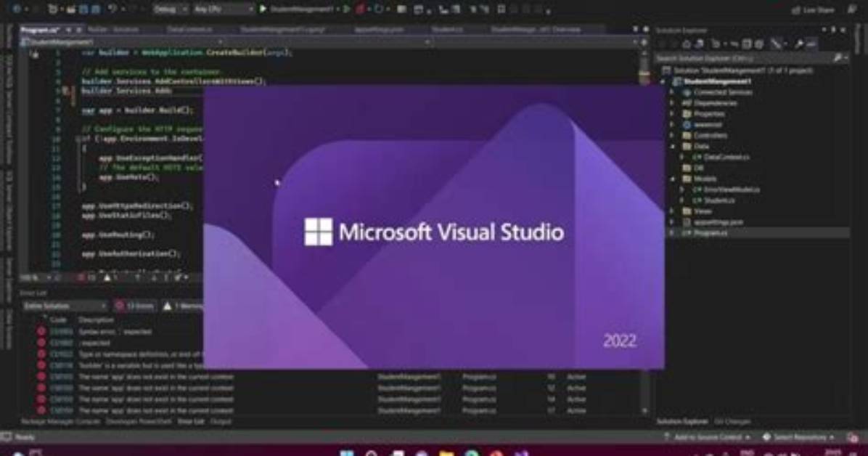Toggle the 13 Errors filter
The height and width of the screenshot is (456, 868).
134,306
